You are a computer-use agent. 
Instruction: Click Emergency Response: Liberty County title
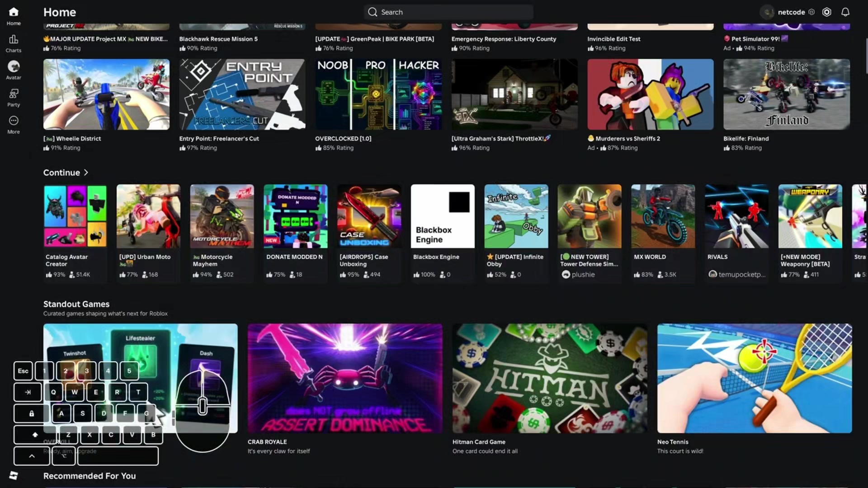(504, 39)
